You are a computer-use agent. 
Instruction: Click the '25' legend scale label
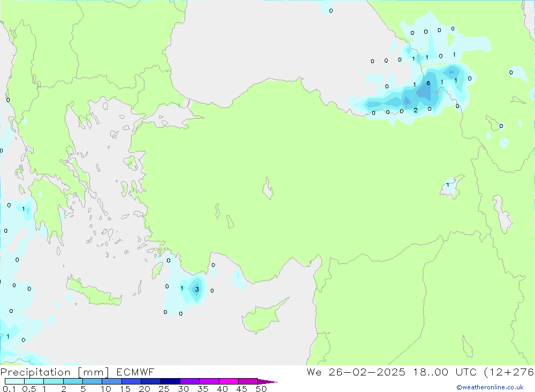[164, 389]
